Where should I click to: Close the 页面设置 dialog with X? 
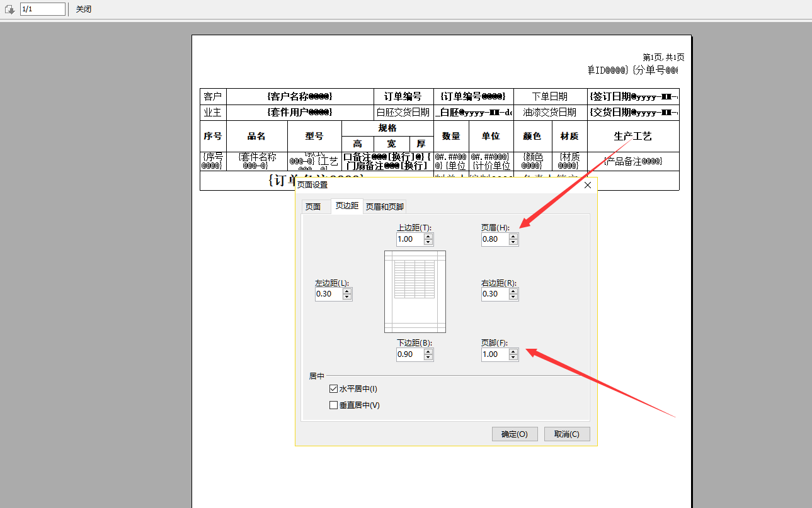click(587, 185)
